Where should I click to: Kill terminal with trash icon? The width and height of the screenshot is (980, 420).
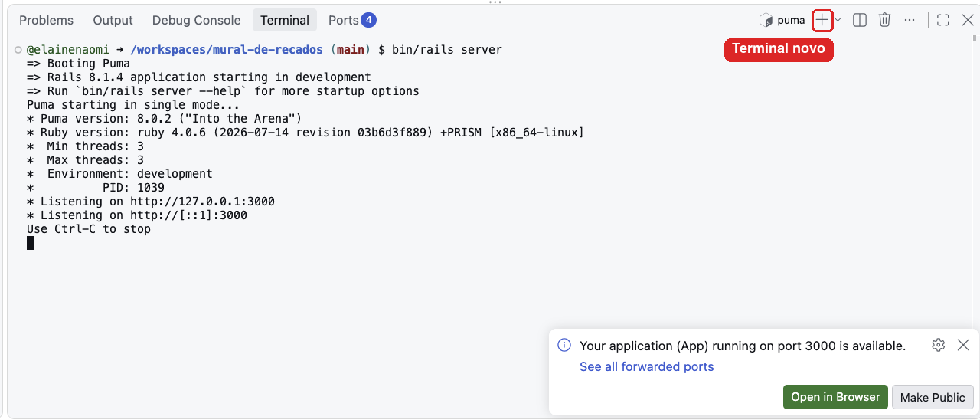[884, 21]
